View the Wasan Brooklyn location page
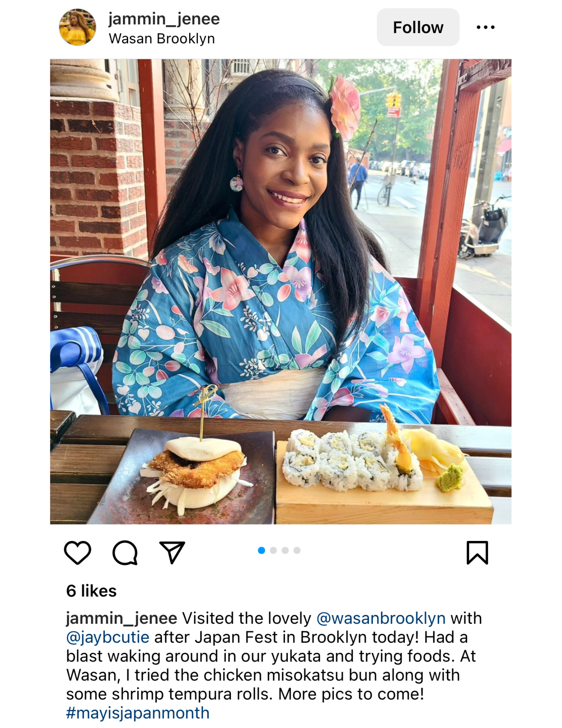Viewport: 562px width, 728px height. [162, 39]
